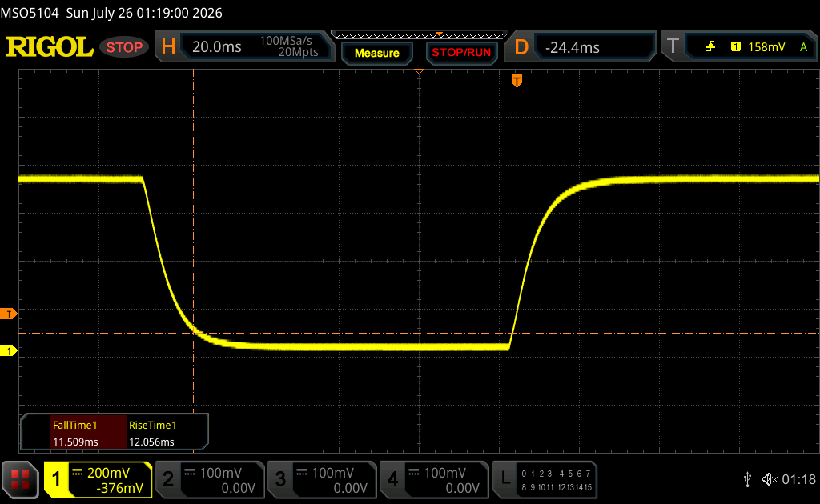820x504 pixels.
Task: Click the waveform memory position bar
Action: tap(420, 35)
